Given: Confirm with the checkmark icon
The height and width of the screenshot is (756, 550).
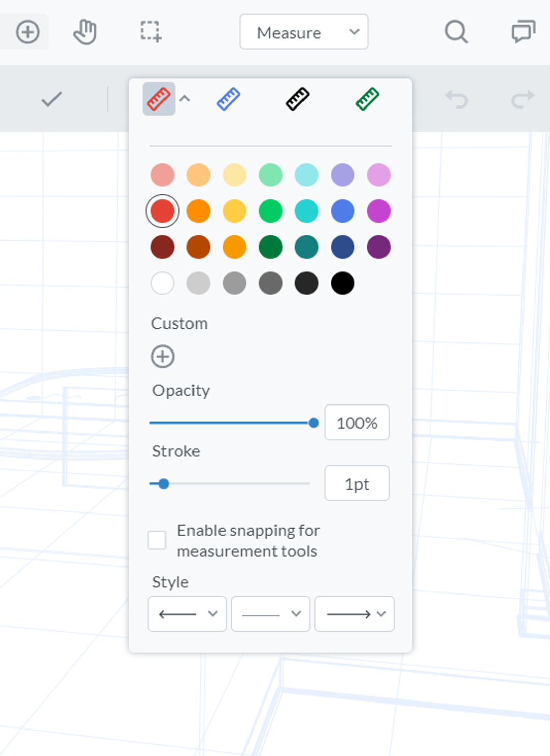Looking at the screenshot, I should [51, 99].
